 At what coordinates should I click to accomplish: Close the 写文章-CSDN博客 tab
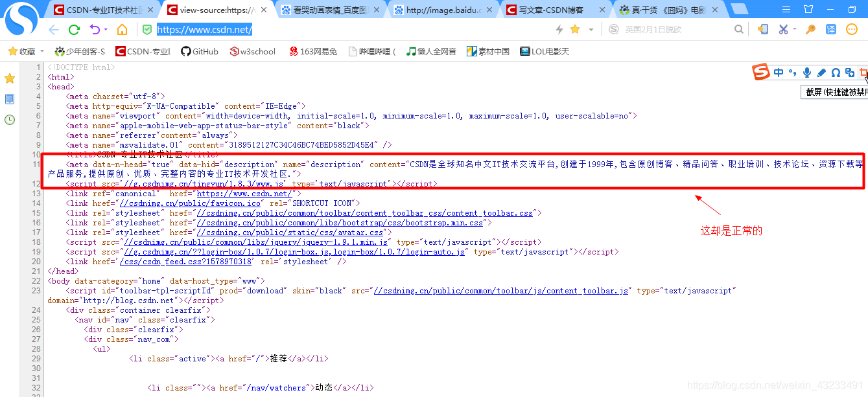[x=602, y=10]
